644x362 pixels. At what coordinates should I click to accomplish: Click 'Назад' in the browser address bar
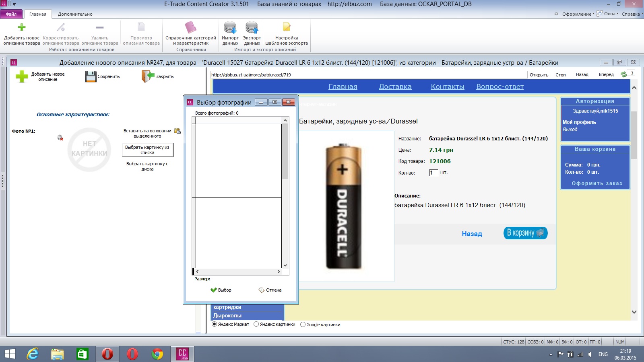click(582, 74)
